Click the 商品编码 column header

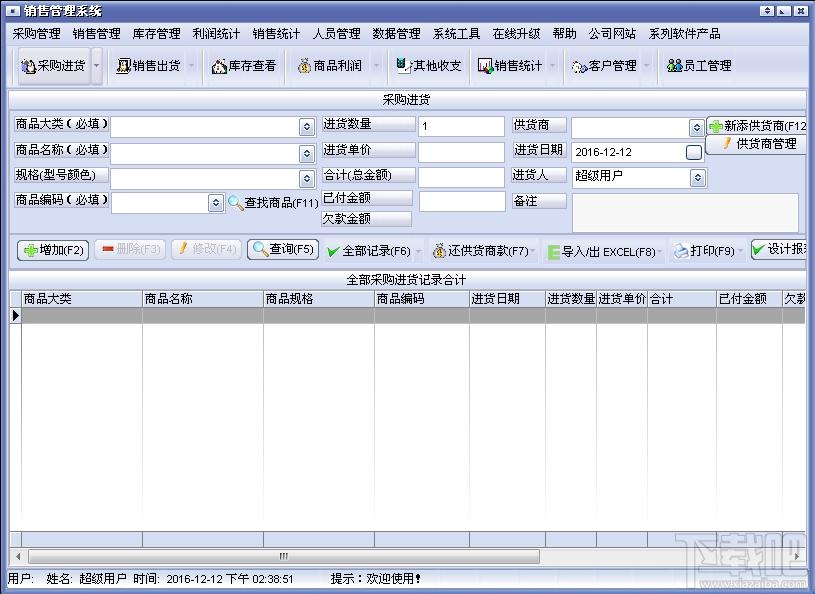[422, 299]
